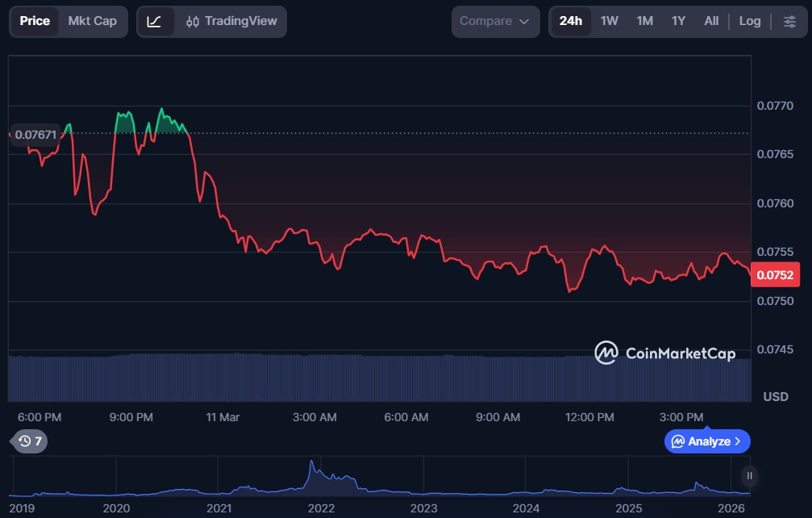Click the history icon badge showing 7
Screen dimensions: 812x518
(x=30, y=441)
